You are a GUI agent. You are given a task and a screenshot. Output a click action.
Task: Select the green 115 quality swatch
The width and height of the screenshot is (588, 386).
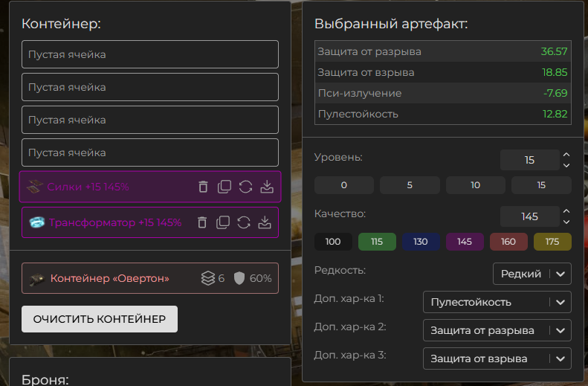click(377, 242)
